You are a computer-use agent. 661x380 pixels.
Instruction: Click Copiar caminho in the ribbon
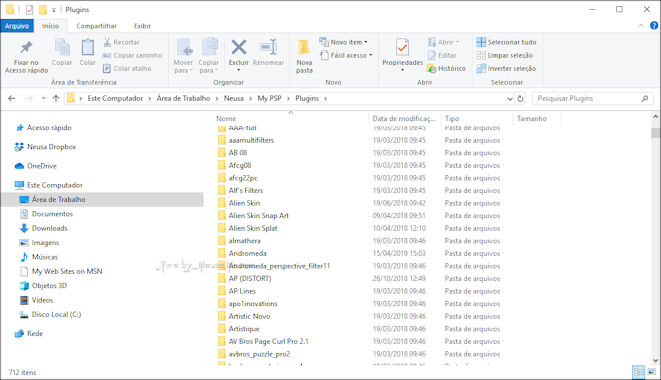click(x=132, y=55)
